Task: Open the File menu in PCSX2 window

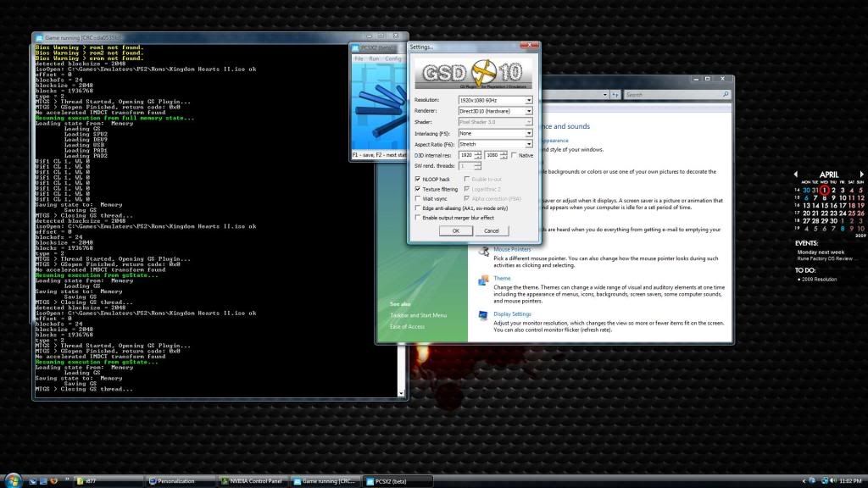Action: click(359, 58)
